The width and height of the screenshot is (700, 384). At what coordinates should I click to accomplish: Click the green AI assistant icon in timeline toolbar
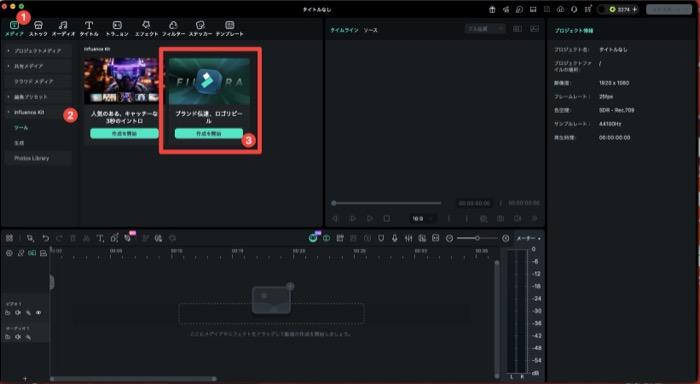click(313, 238)
